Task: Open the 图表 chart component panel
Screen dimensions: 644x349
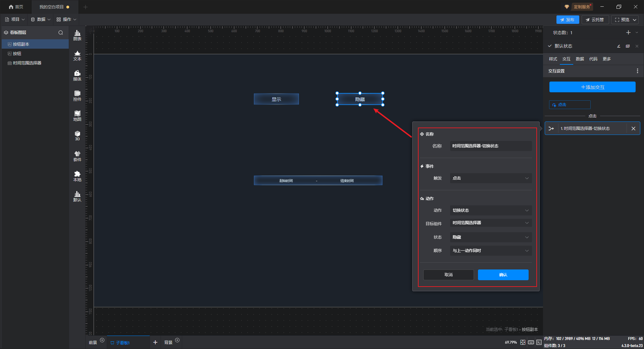Action: tap(77, 35)
